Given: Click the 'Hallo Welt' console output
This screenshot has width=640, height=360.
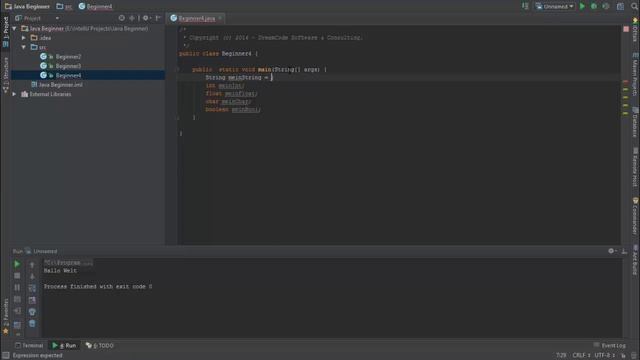Looking at the screenshot, I should (60, 271).
